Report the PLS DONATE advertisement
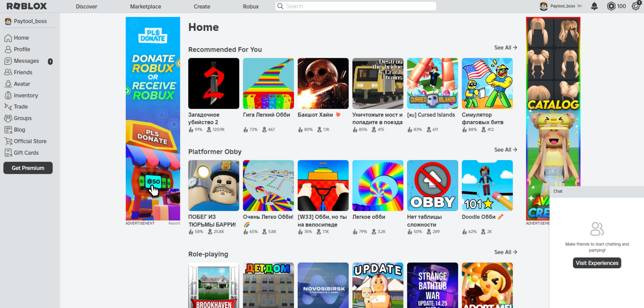644x308 pixels. pyautogui.click(x=174, y=223)
